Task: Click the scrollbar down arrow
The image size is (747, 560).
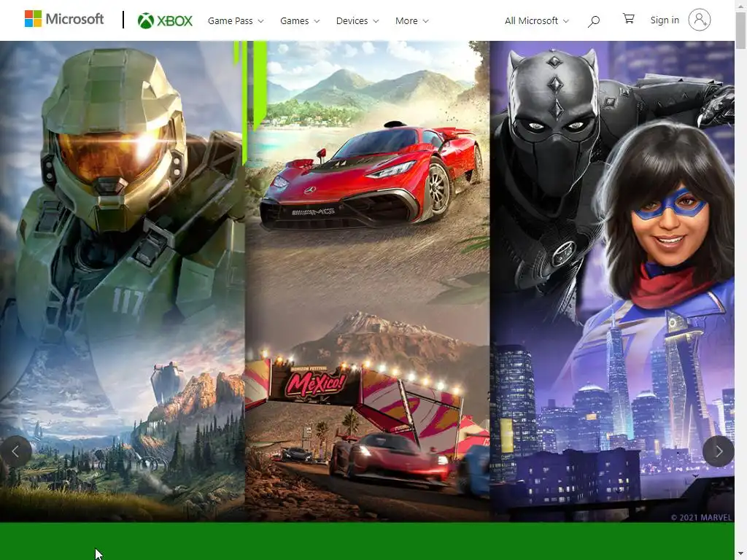Action: [x=741, y=555]
